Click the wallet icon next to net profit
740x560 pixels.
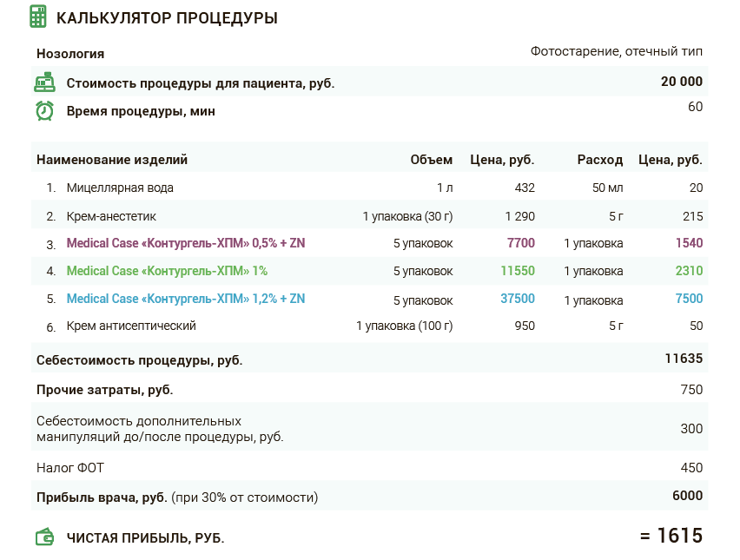(x=45, y=537)
